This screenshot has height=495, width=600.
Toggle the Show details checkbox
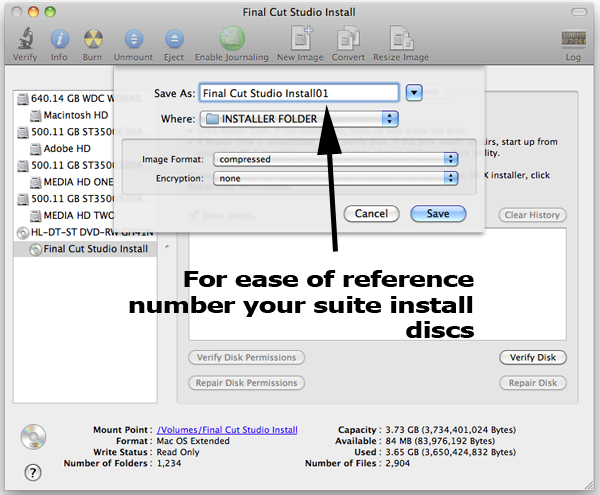194,215
